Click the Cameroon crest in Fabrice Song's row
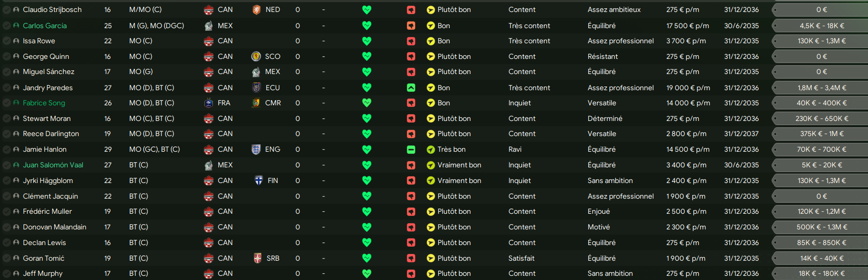The width and height of the screenshot is (868, 280). 256,103
